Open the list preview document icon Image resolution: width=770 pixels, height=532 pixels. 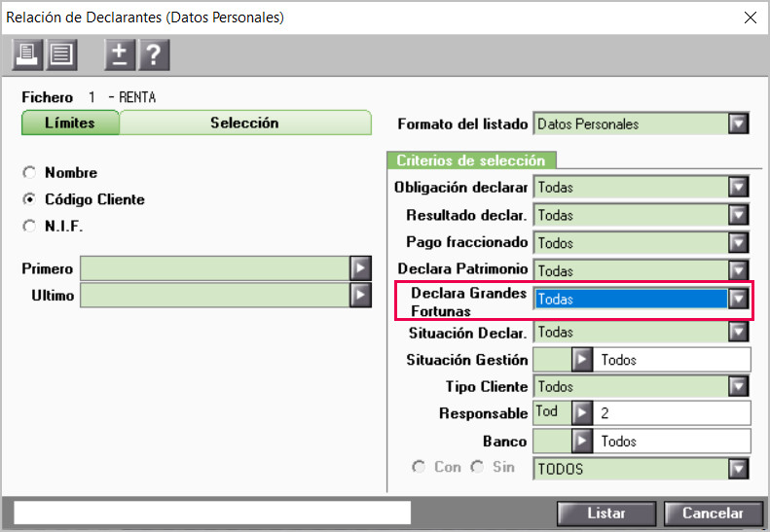(61, 54)
